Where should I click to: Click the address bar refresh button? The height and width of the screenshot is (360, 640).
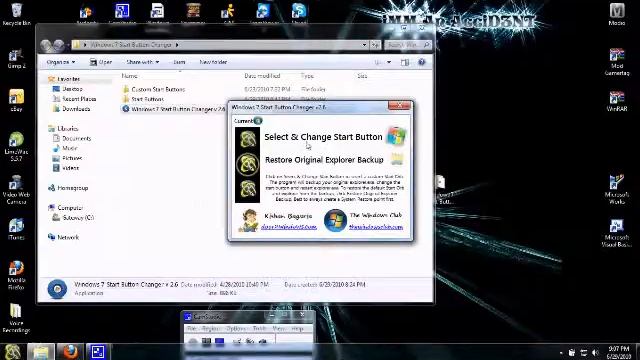point(376,45)
